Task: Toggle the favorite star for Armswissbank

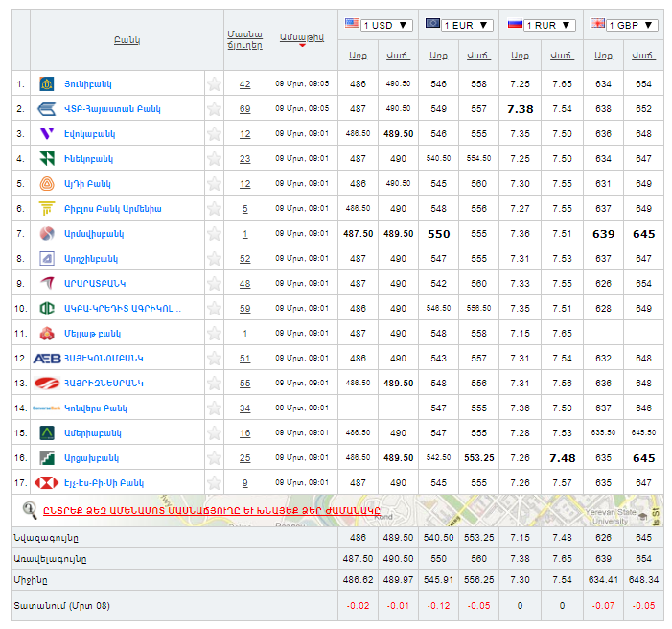Action: pyautogui.click(x=214, y=234)
